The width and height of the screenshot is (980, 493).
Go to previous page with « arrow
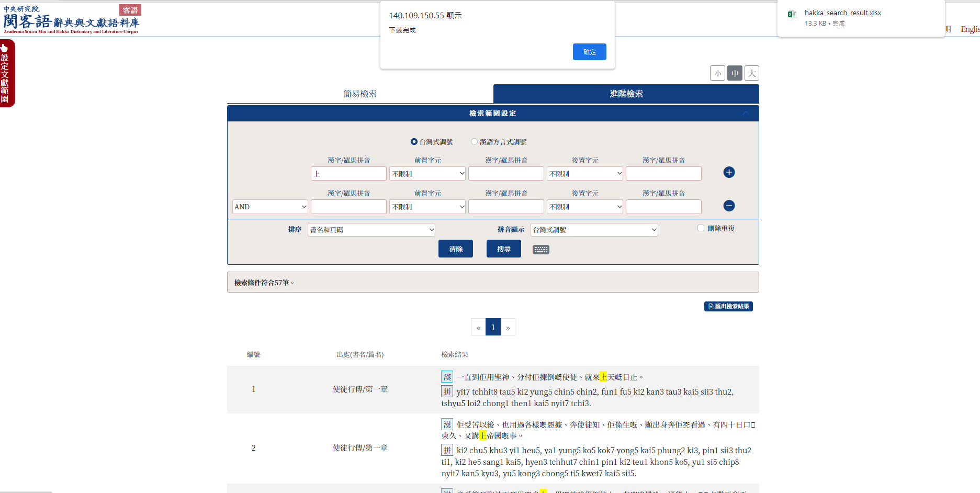[478, 327]
